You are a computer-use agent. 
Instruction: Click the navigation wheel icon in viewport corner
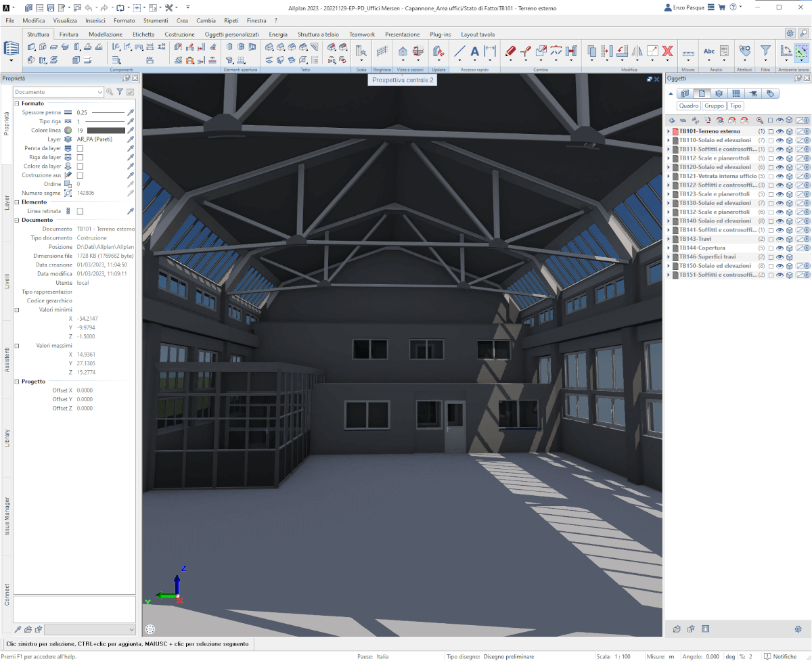pyautogui.click(x=150, y=629)
